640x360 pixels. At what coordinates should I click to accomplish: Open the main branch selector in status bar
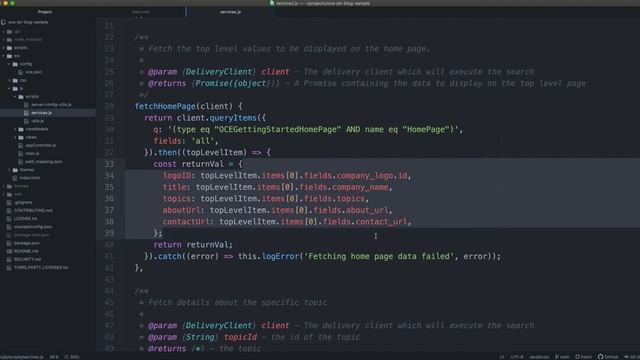pos(562,357)
